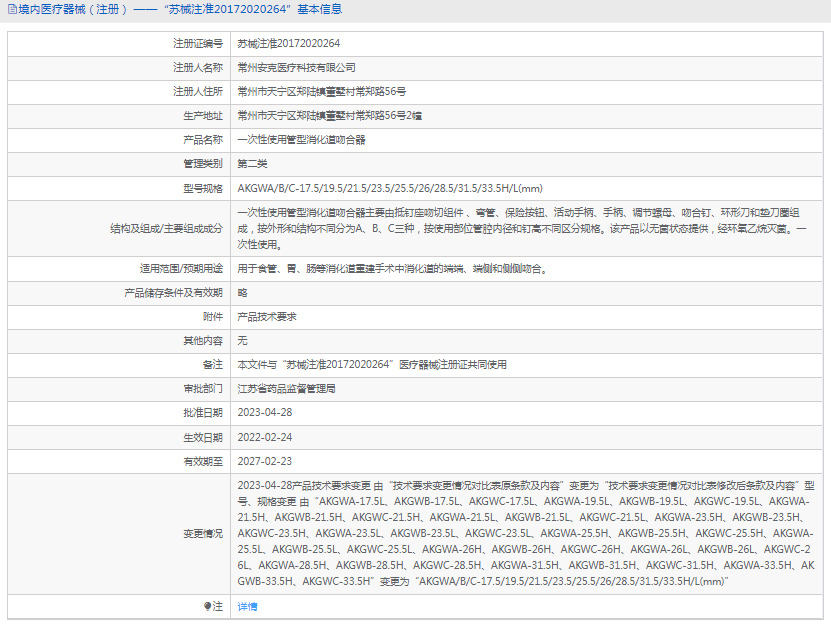Select approving department 江苏省药品监督管理局
The width and height of the screenshot is (831, 625).
click(x=286, y=389)
